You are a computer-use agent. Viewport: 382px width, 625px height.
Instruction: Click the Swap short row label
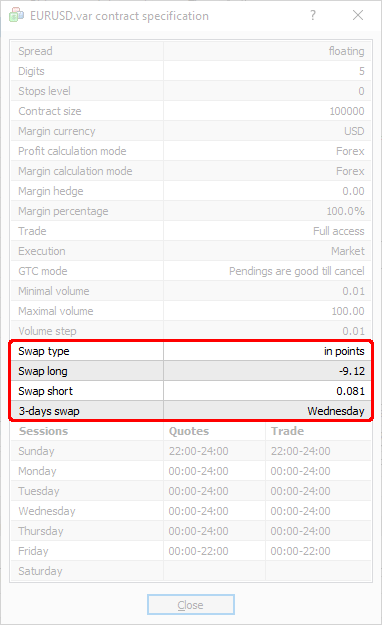click(45, 391)
